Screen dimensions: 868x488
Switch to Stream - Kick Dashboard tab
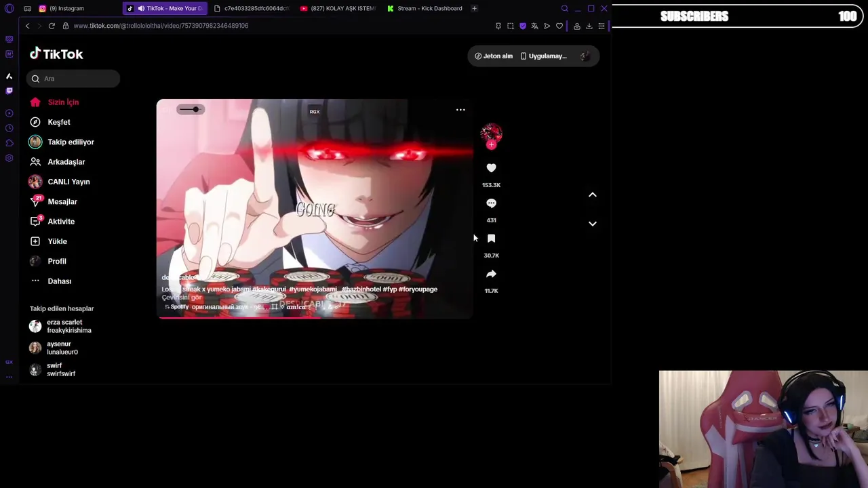[425, 9]
